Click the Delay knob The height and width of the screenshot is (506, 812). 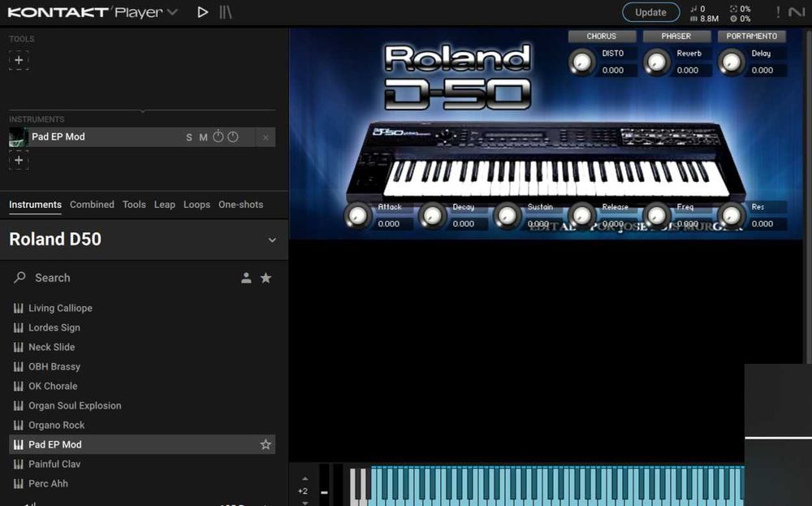click(x=732, y=63)
